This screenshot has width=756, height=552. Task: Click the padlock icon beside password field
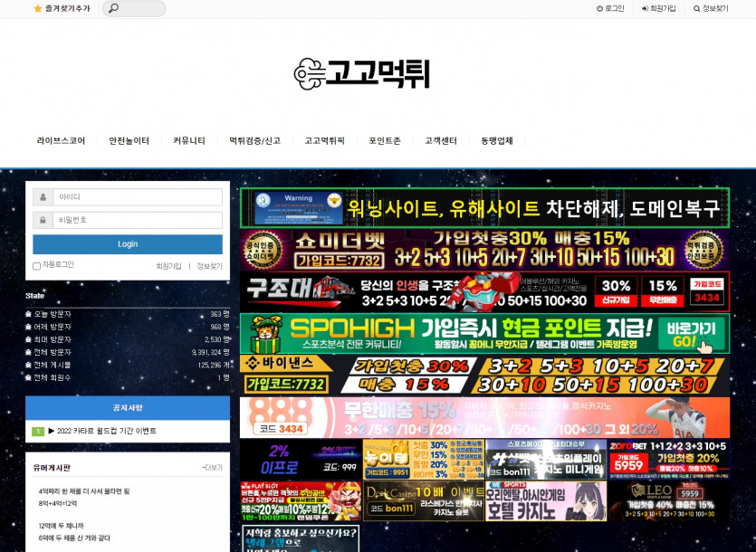pos(43,220)
